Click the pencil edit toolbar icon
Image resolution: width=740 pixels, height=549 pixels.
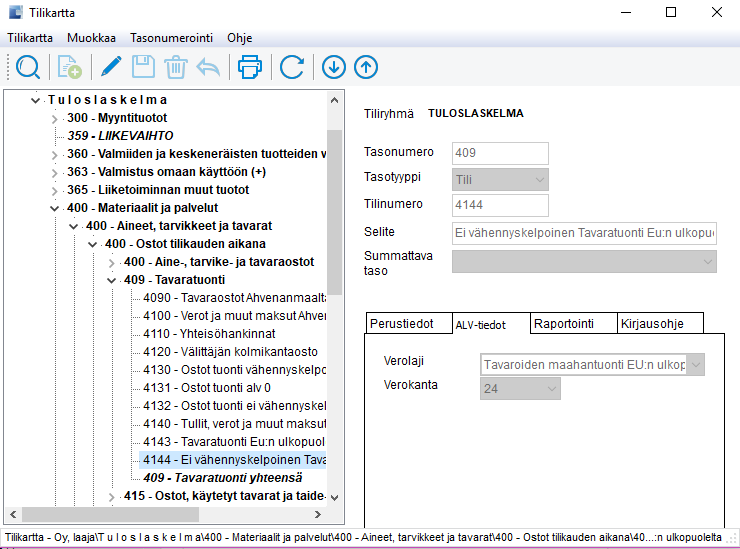pyautogui.click(x=111, y=67)
